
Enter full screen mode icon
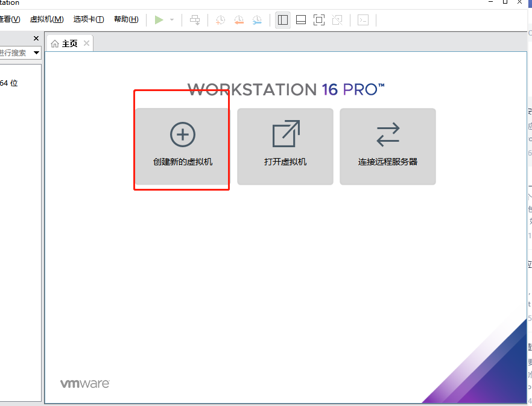coord(319,20)
